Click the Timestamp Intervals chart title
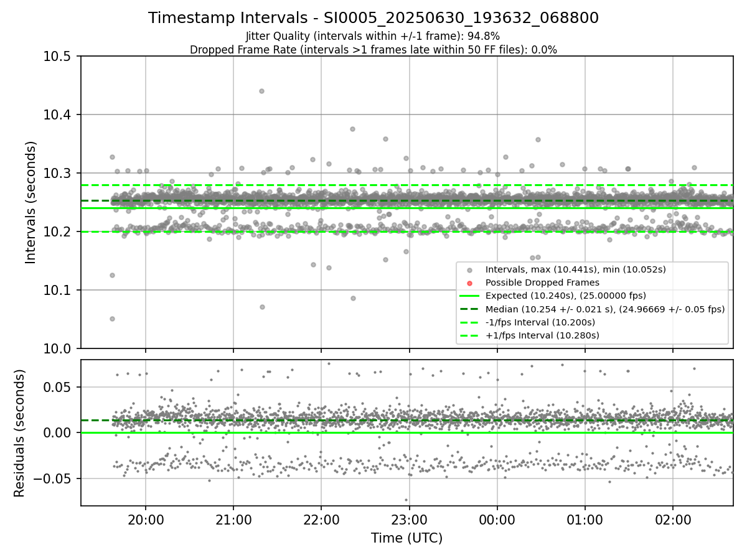This screenshot has height=560, width=747. tap(374, 18)
